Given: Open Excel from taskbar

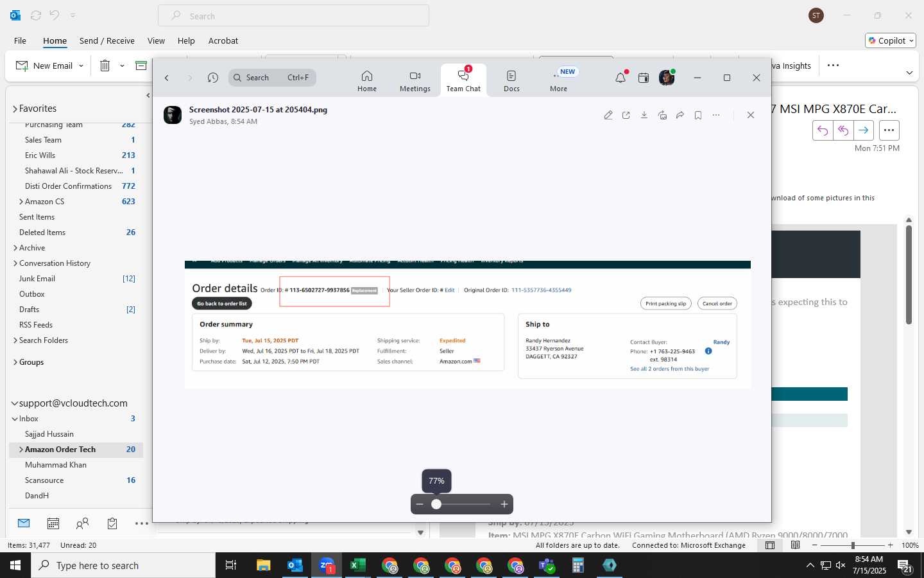Looking at the screenshot, I should [x=358, y=565].
